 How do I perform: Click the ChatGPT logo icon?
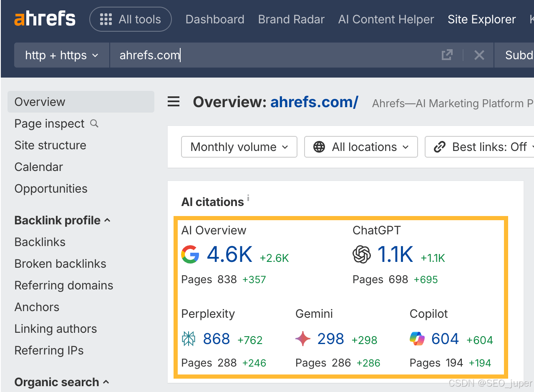point(361,254)
